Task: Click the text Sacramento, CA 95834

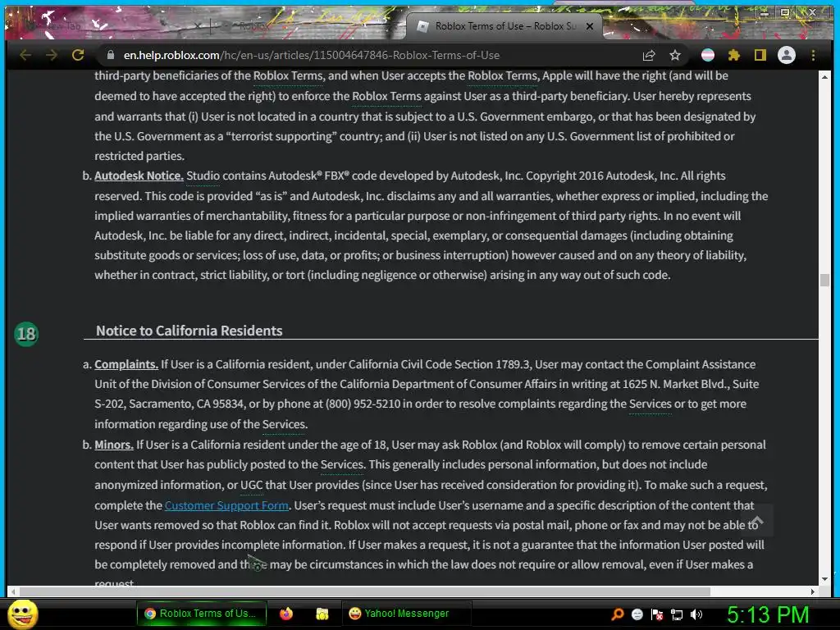Action: point(186,404)
